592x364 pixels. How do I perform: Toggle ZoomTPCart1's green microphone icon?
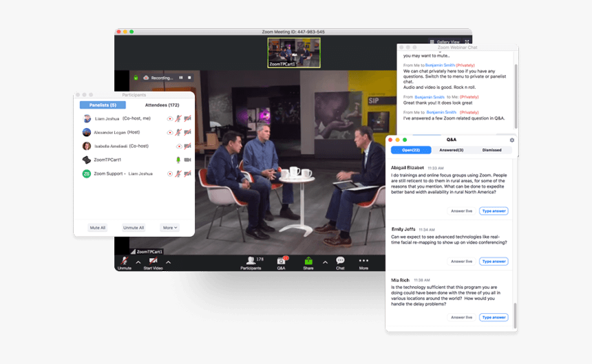pyautogui.click(x=178, y=160)
